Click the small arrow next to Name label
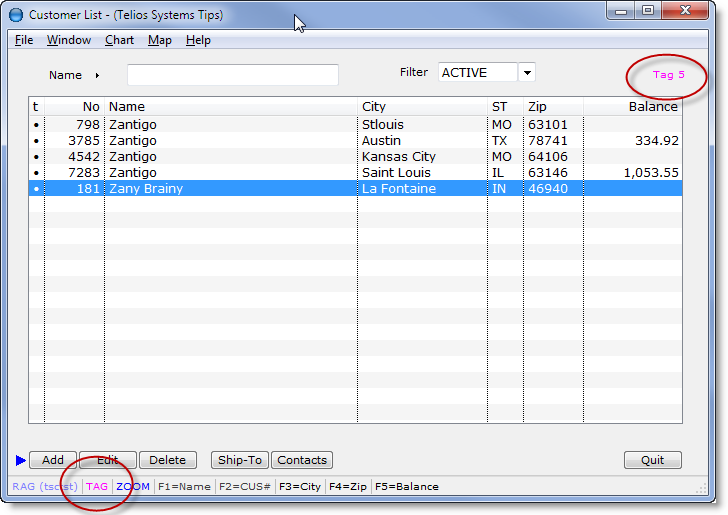 point(97,75)
